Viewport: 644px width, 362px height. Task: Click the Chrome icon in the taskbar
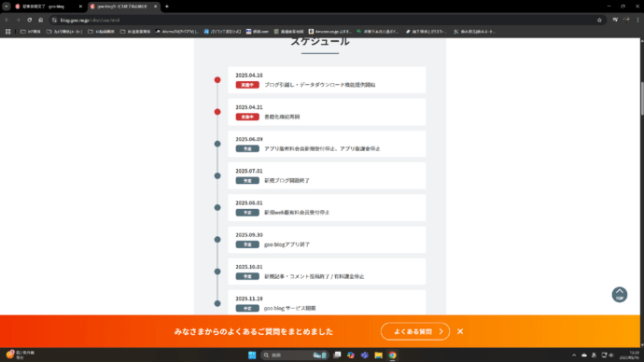pyautogui.click(x=393, y=355)
